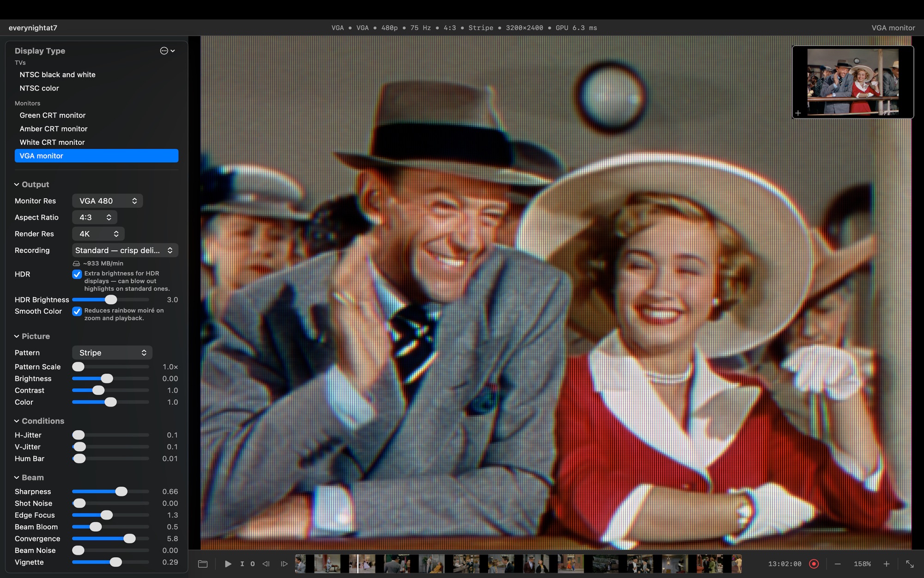924x578 pixels.
Task: Open the Aspect Ratio dropdown
Action: pyautogui.click(x=95, y=217)
